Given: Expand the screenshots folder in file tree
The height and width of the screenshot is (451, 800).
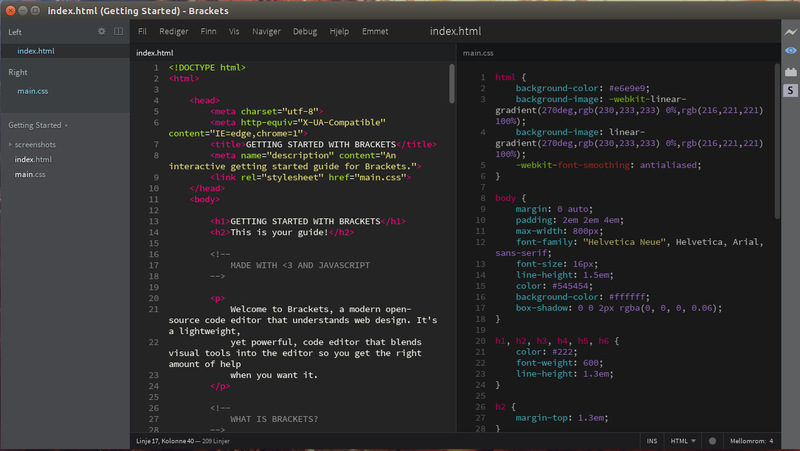Looking at the screenshot, I should (34, 144).
